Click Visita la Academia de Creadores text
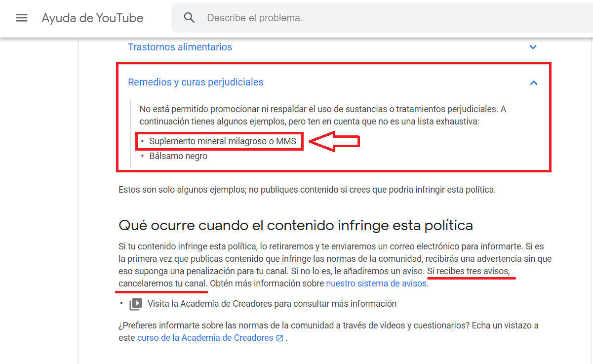 click(x=272, y=303)
